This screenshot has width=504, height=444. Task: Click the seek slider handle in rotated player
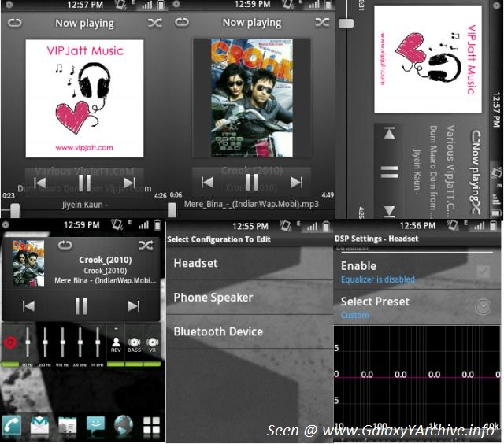pos(346,23)
